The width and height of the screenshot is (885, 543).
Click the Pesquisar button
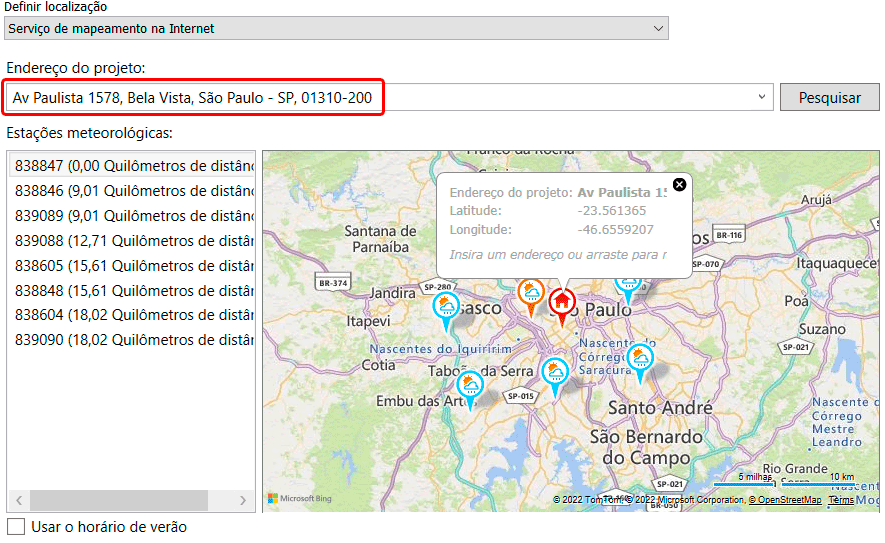(829, 97)
